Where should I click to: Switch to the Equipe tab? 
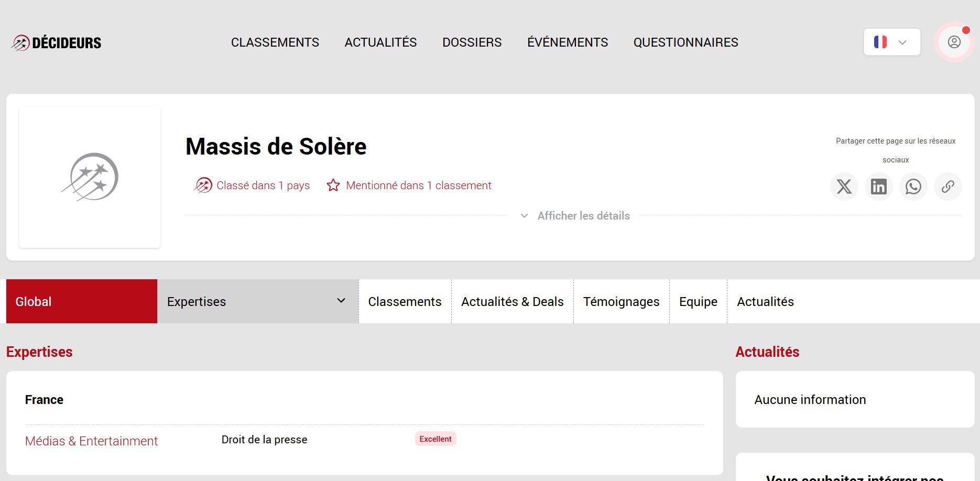[698, 301]
